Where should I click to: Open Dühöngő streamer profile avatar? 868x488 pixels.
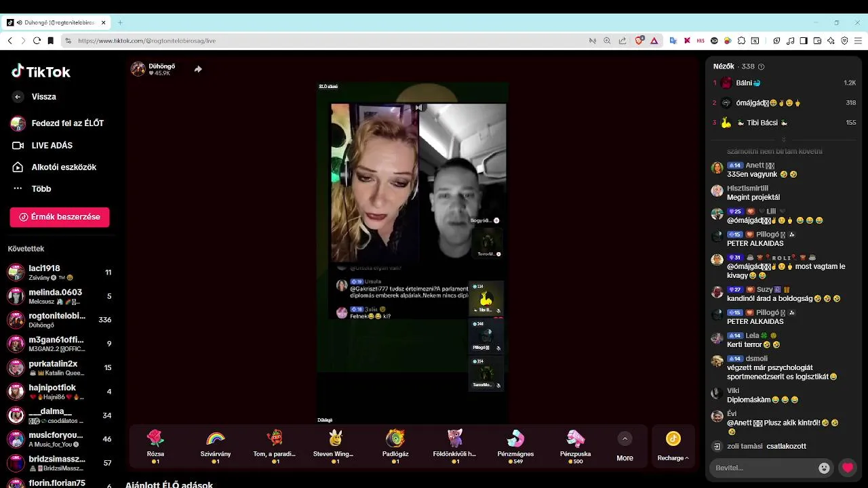tap(138, 69)
